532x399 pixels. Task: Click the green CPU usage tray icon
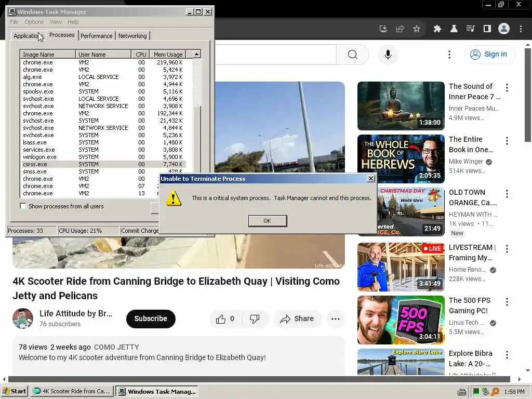tap(476, 392)
